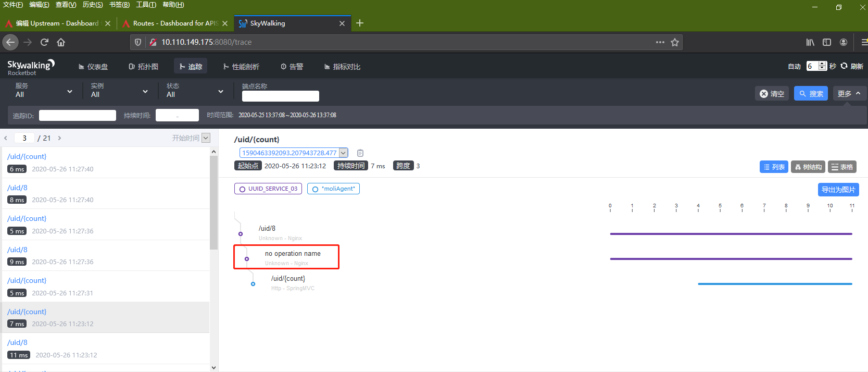The image size is (868, 372).
Task: Edit the trace list page number field
Action: point(24,138)
